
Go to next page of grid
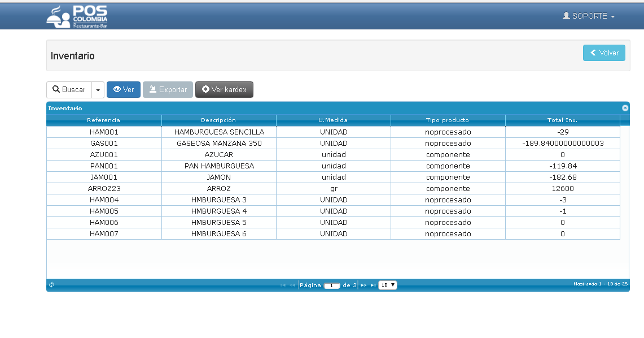tap(363, 285)
